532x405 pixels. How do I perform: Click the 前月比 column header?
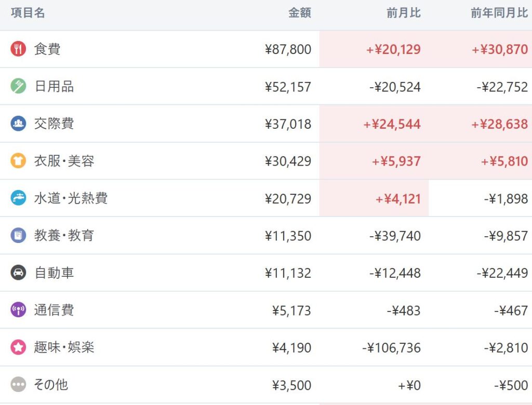(403, 13)
